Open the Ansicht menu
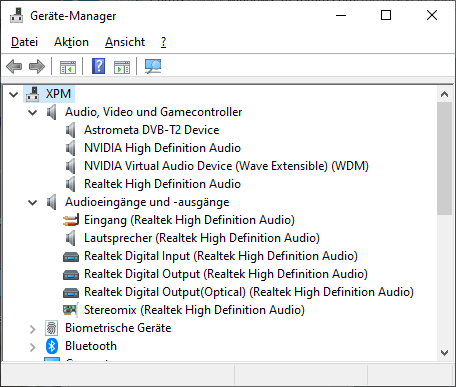Viewport: 456px width, 387px height. 125,42
